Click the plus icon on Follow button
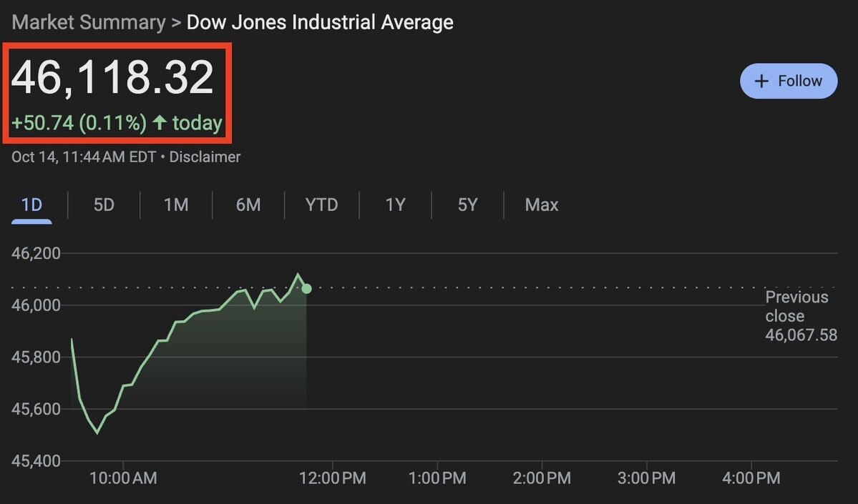This screenshot has width=858, height=504. [762, 81]
